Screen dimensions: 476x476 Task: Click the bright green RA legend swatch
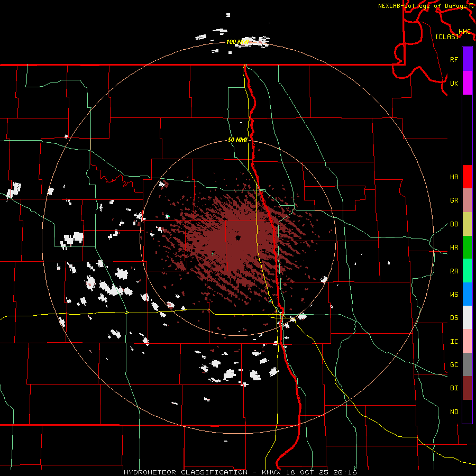click(x=467, y=271)
